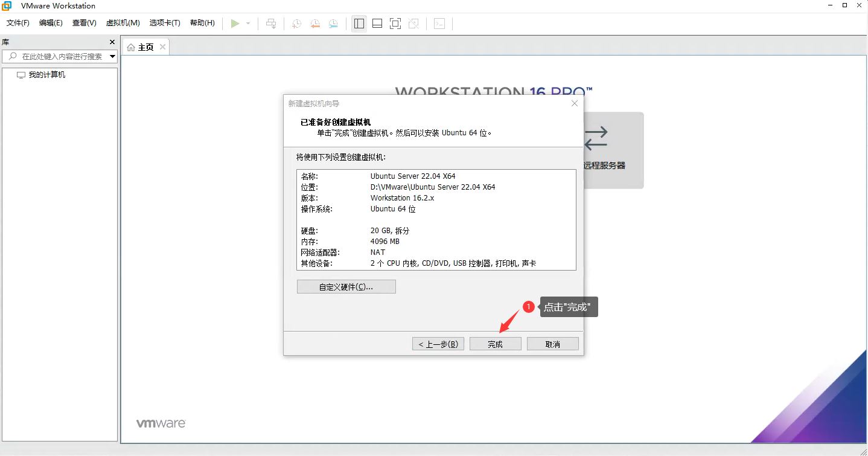
Task: Click the full screen mode icon
Action: click(395, 24)
